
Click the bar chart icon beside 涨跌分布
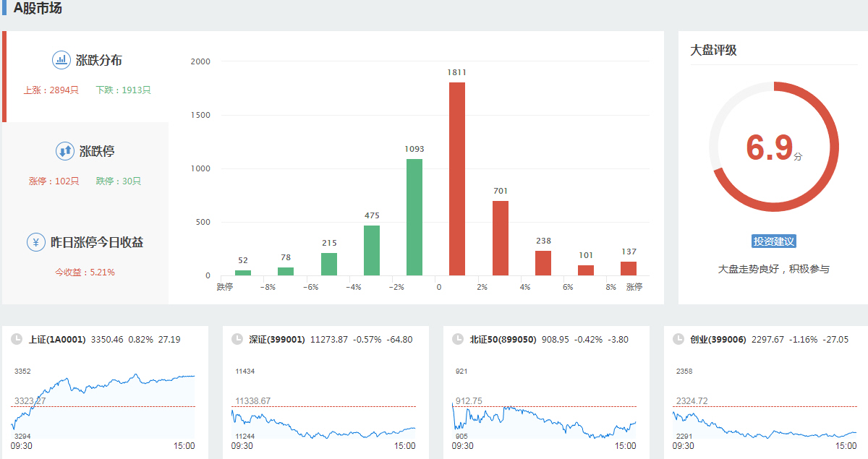coord(61,60)
